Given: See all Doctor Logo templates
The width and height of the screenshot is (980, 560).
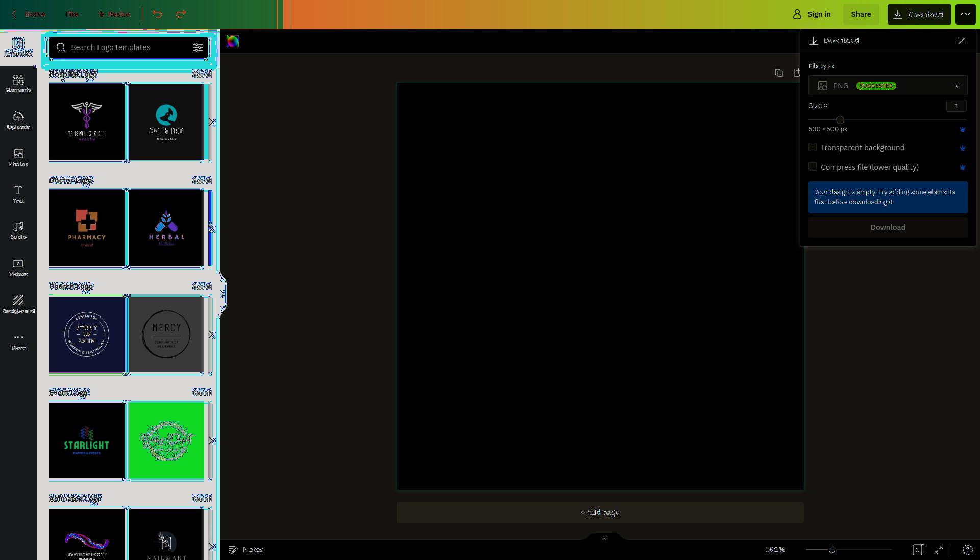Looking at the screenshot, I should (x=202, y=180).
